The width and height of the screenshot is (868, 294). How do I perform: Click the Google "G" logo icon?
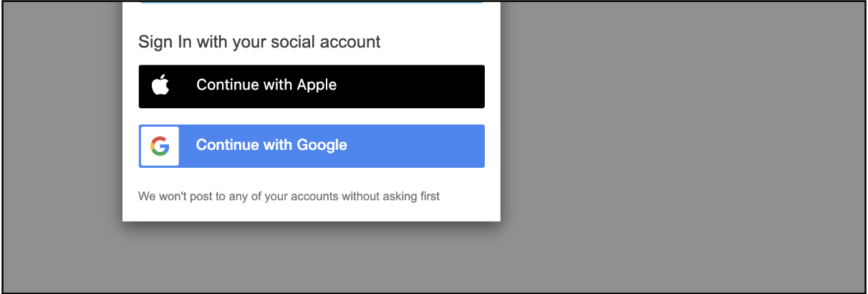pos(160,146)
